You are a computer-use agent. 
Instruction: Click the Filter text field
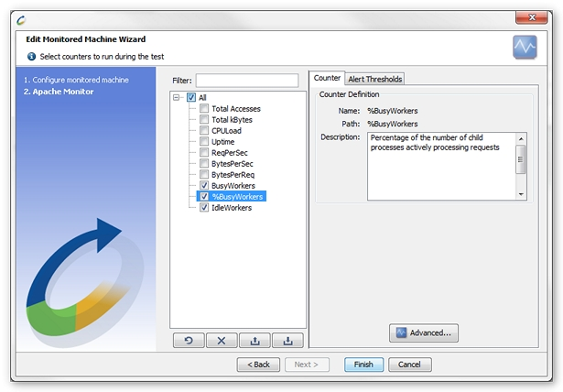[x=247, y=81]
